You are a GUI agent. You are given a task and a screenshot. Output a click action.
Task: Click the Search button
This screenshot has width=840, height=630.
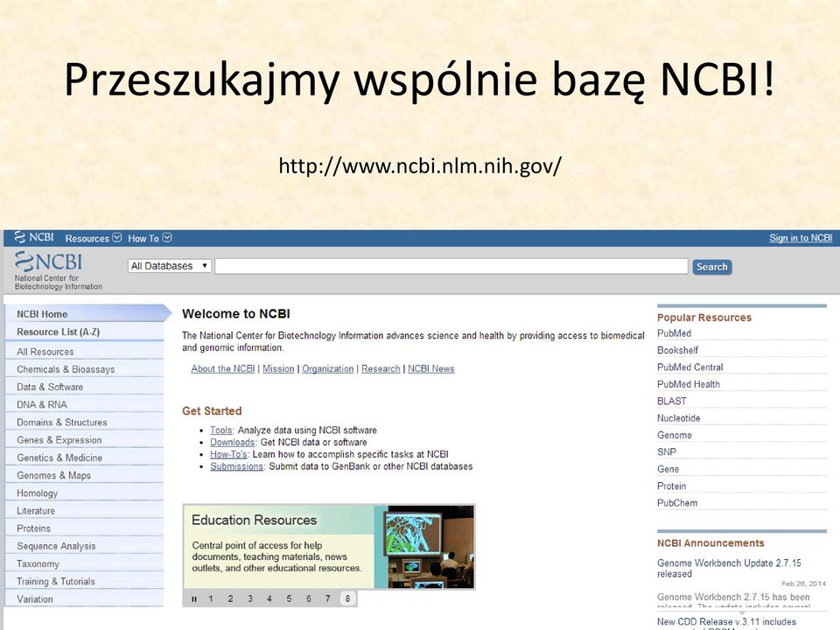tap(712, 267)
